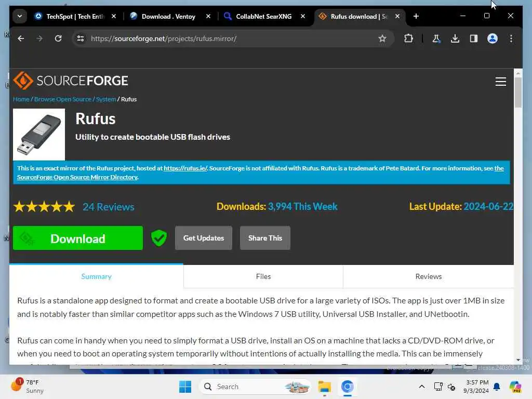Minimize the browser window
Screen dimensions: 532x399
click(x=462, y=16)
